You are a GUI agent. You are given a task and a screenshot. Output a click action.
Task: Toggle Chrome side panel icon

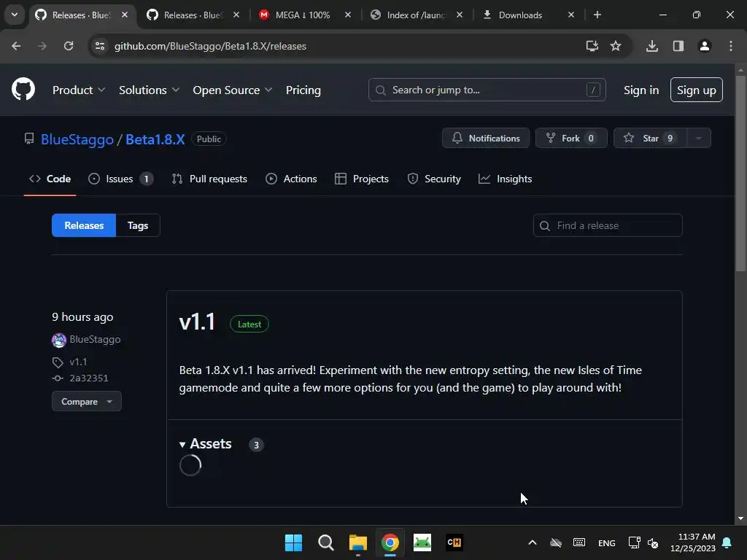click(678, 46)
